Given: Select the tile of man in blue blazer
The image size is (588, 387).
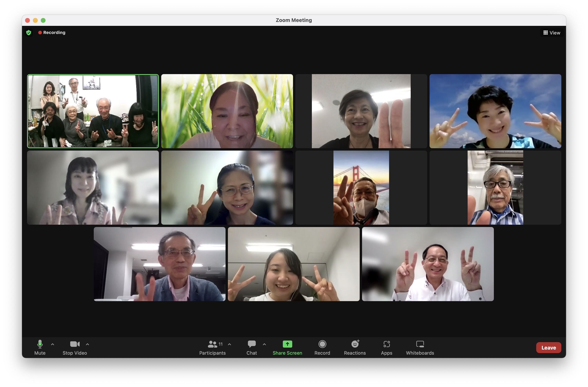Looking at the screenshot, I should (160, 264).
